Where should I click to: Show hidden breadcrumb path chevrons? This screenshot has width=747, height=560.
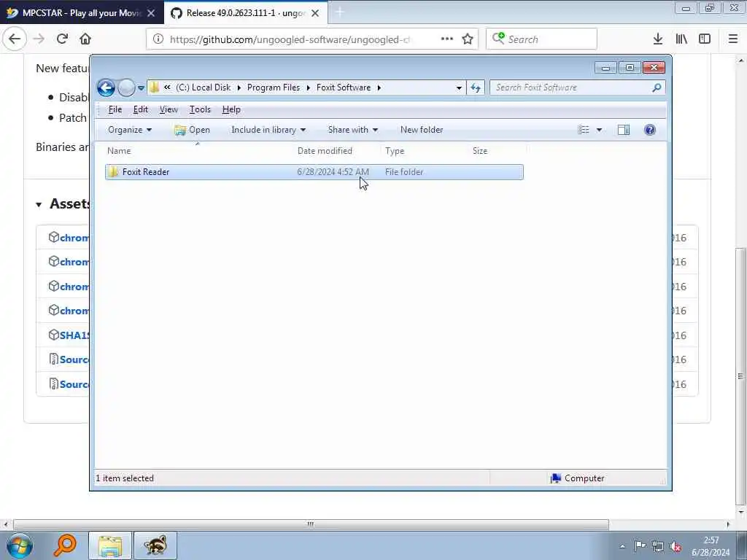click(167, 87)
